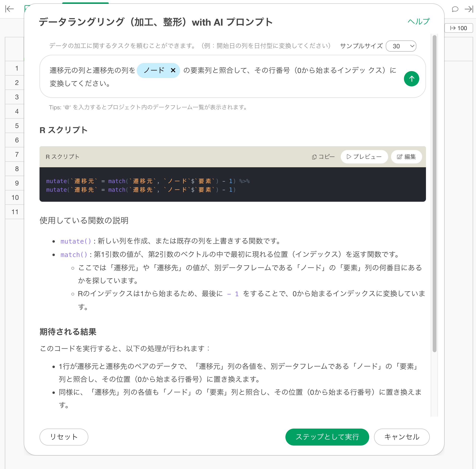Click the プレビュー play button
This screenshot has height=469, width=476.
pos(364,157)
